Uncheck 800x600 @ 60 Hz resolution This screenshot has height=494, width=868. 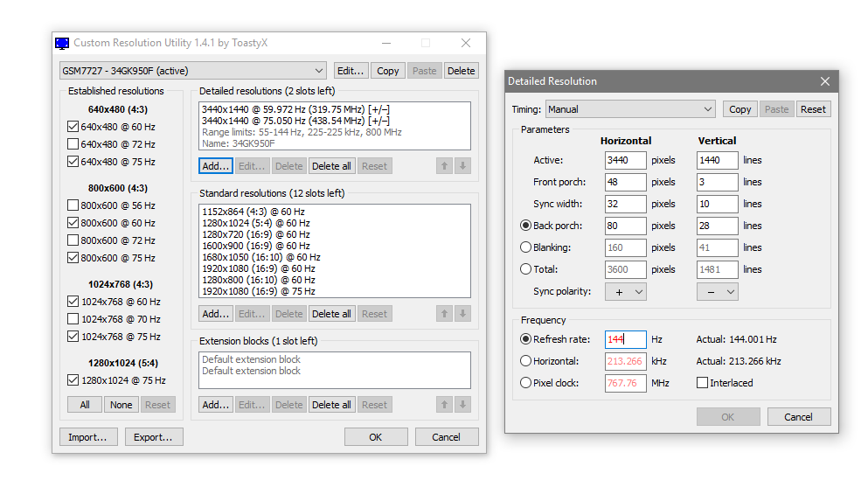[73, 223]
